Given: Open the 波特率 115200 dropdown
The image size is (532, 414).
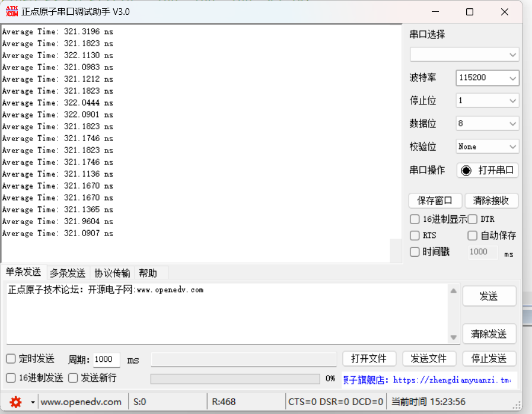Looking at the screenshot, I should (x=487, y=78).
